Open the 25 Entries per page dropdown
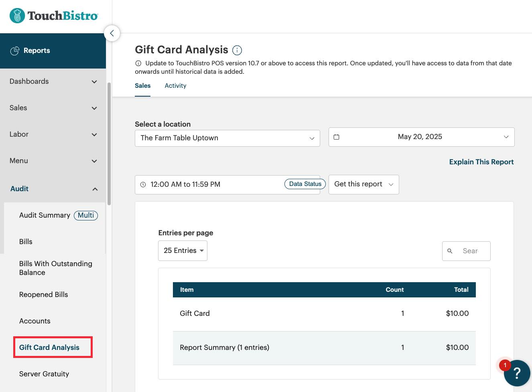532x392 pixels. 183,250
